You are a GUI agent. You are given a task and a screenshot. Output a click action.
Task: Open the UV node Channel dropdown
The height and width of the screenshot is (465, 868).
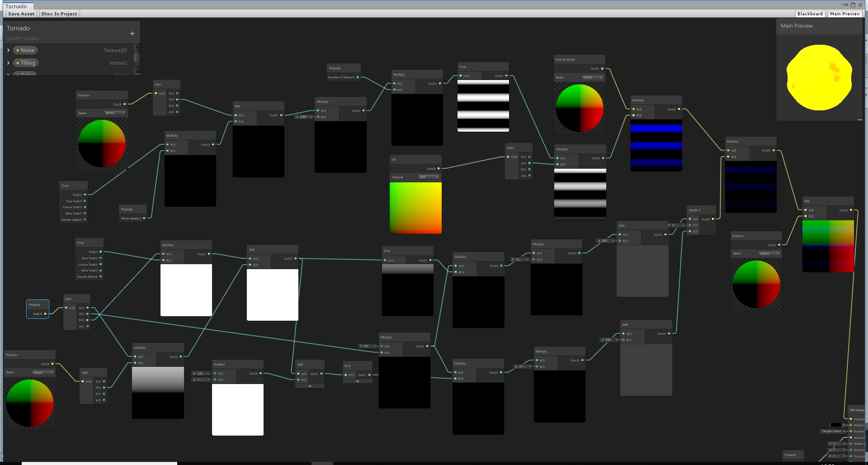pos(429,177)
